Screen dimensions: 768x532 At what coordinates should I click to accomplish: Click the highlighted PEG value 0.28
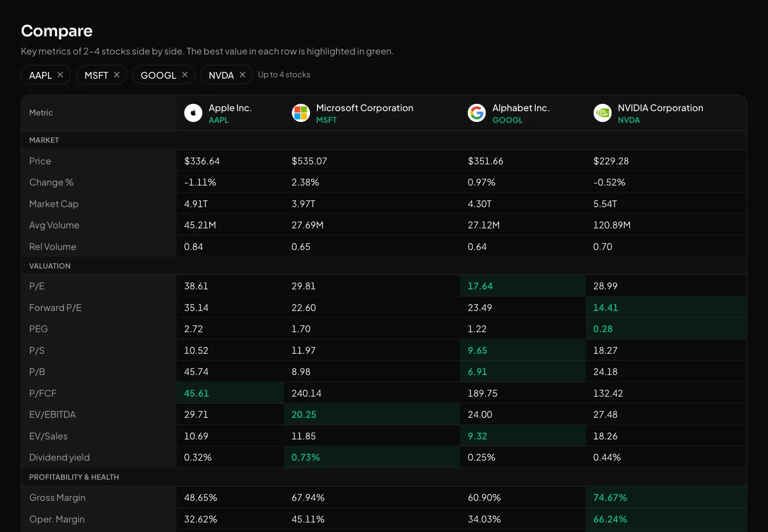(603, 329)
